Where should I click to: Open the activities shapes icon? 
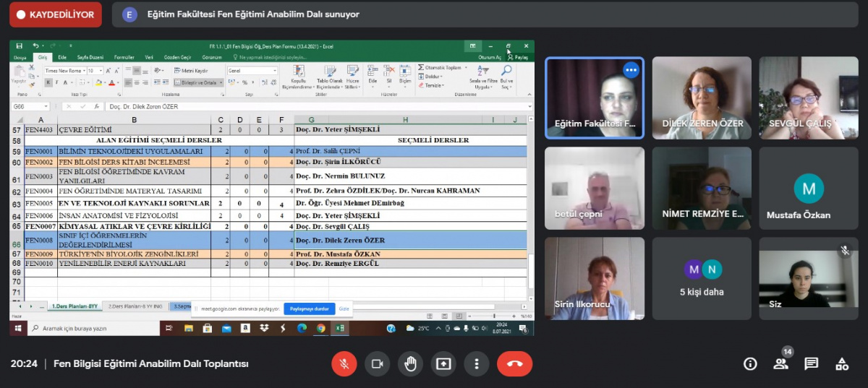click(841, 363)
